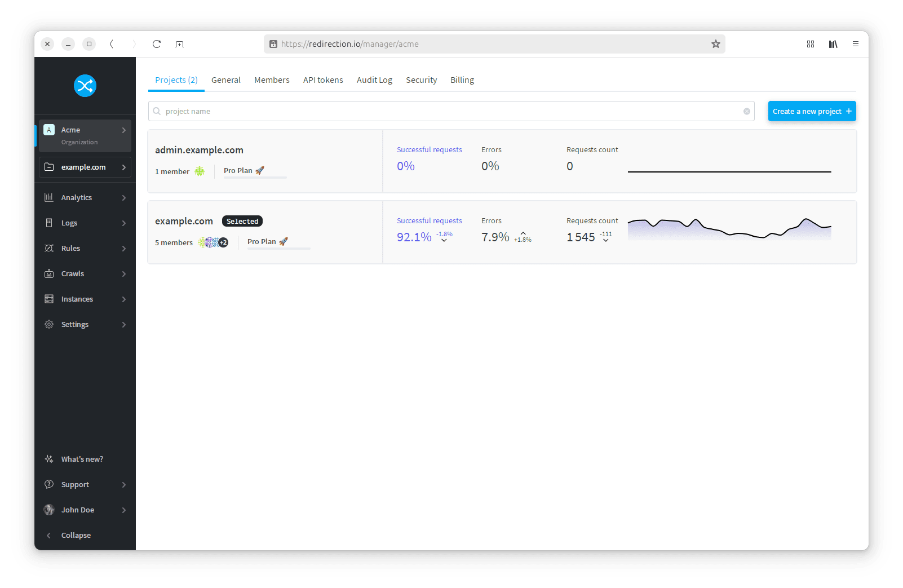This screenshot has width=903, height=588.
Task: Click John Doe's avatar picture
Action: (49, 510)
